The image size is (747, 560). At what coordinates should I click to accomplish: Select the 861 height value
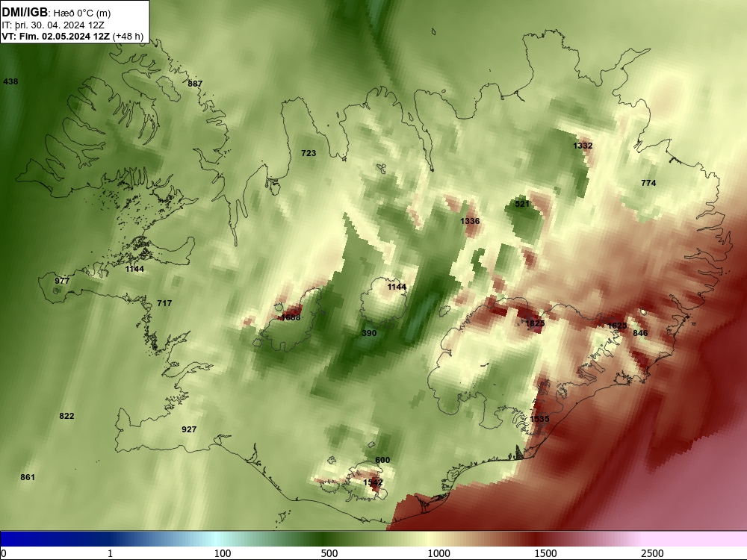coord(28,477)
